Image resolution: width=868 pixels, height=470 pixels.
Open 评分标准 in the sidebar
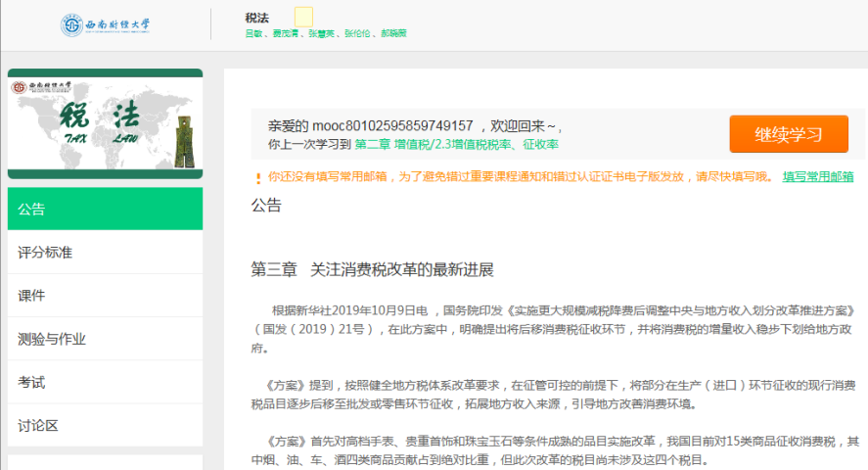(x=105, y=252)
